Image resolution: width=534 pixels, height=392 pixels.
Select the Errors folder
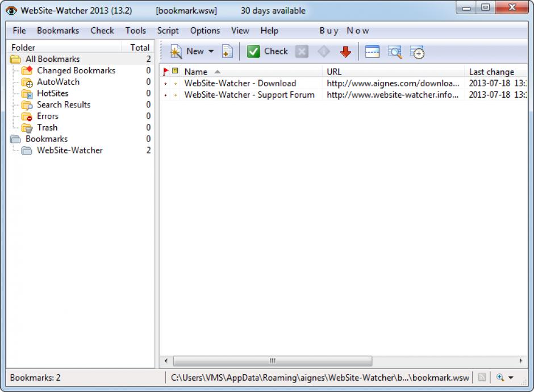[48, 116]
